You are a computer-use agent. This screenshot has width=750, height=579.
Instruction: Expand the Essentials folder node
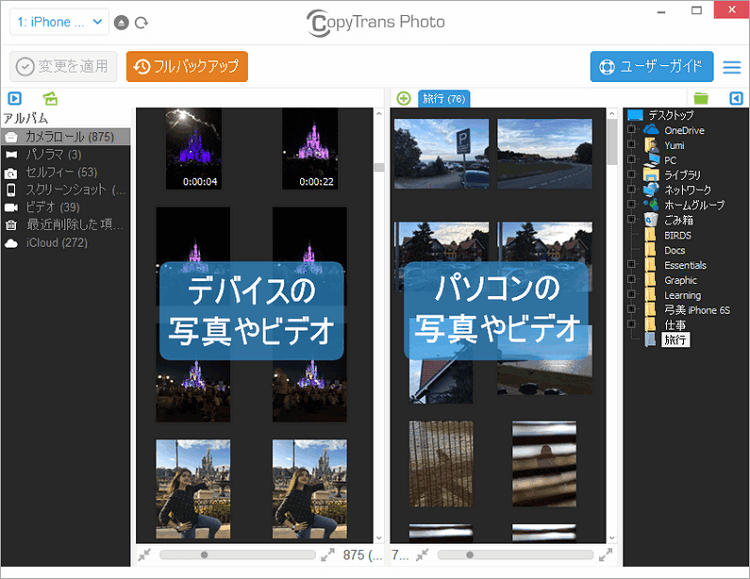(631, 264)
